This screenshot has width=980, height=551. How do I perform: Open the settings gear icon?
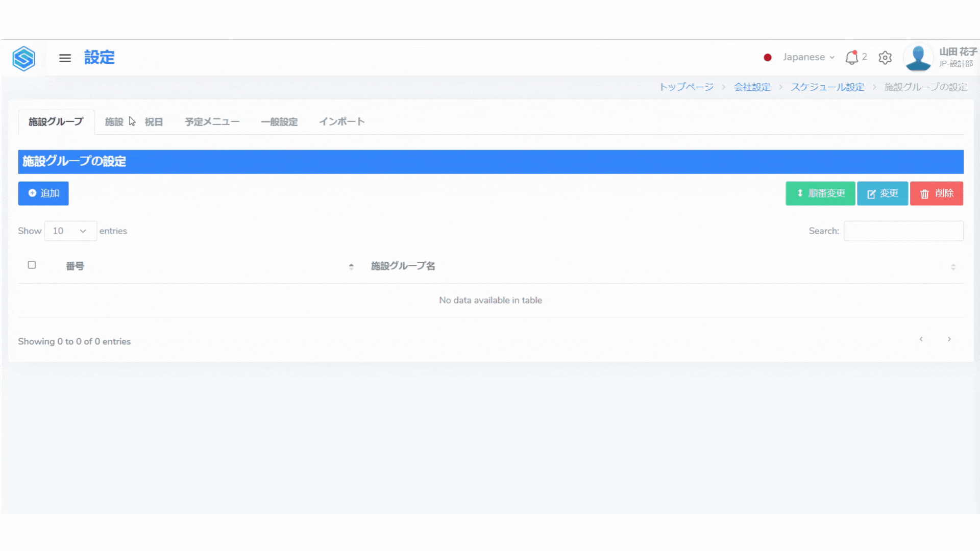pos(885,58)
